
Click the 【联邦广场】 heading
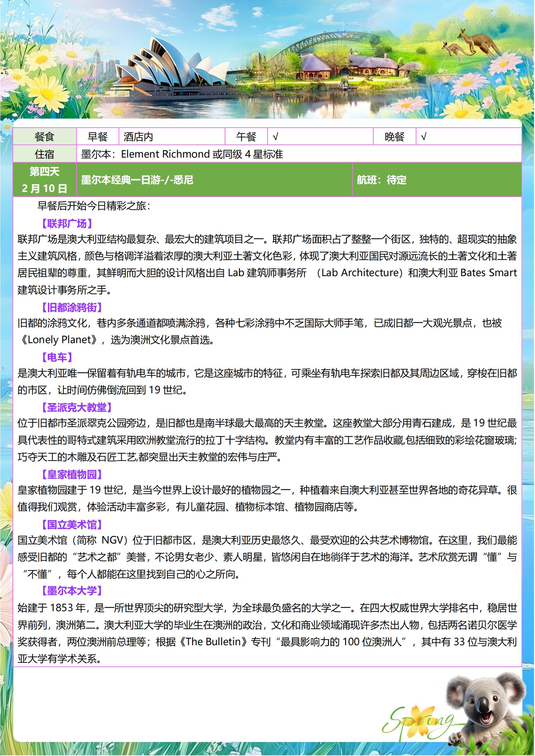coord(67,223)
